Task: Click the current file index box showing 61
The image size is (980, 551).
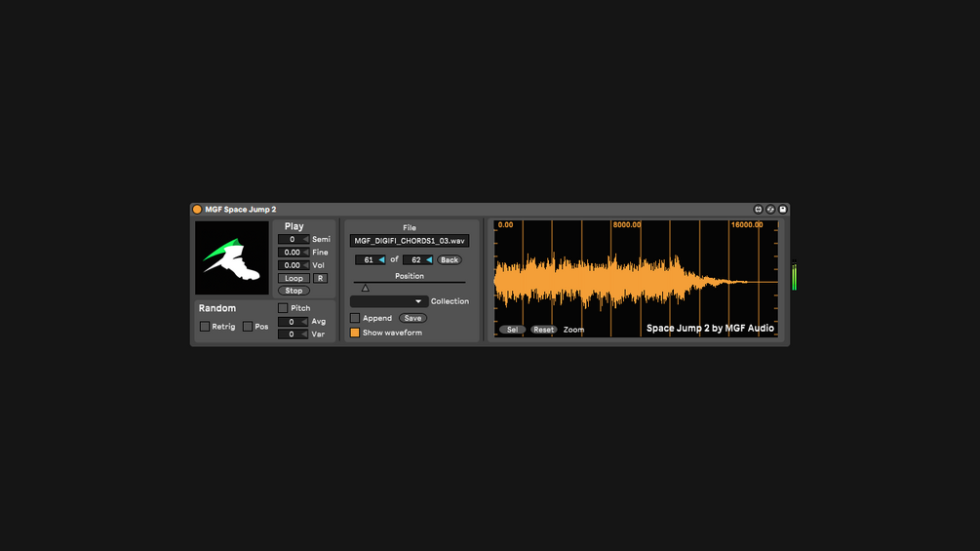Action: point(370,259)
